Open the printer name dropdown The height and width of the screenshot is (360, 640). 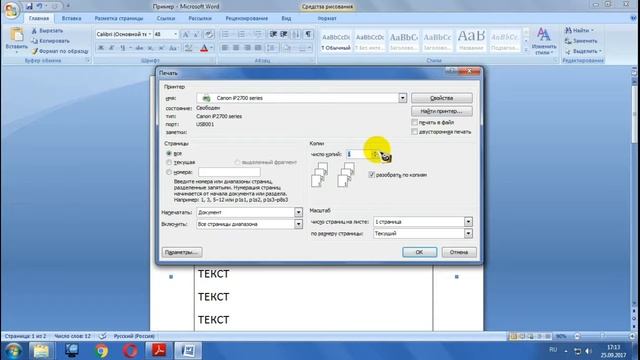pos(402,98)
